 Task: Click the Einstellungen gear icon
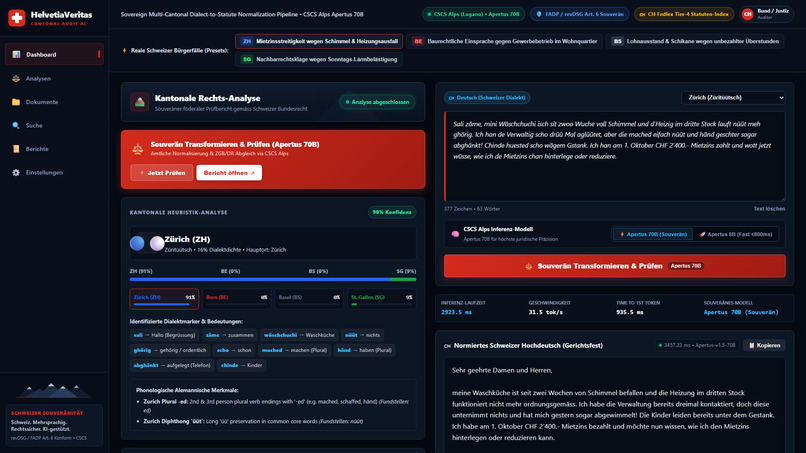click(16, 173)
